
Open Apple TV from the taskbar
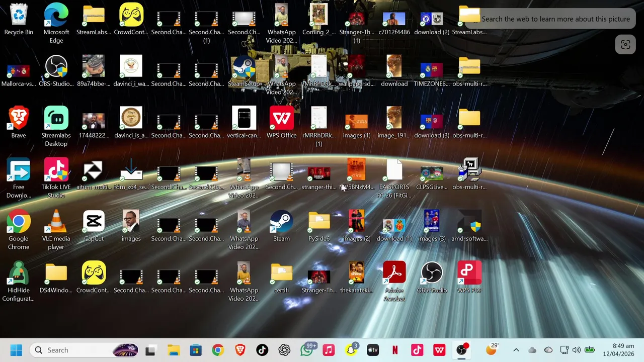(373, 350)
